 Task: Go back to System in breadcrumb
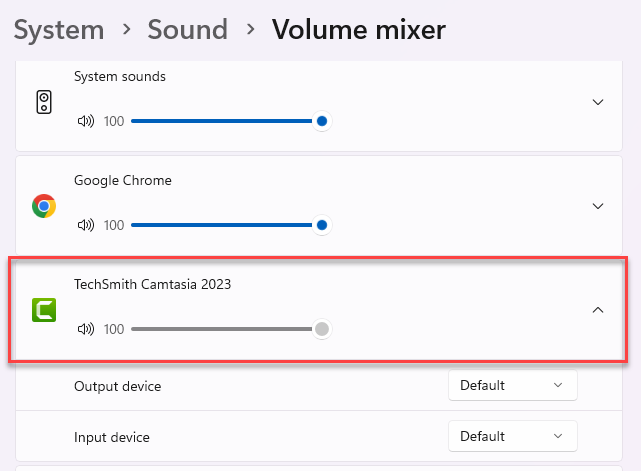click(x=59, y=30)
